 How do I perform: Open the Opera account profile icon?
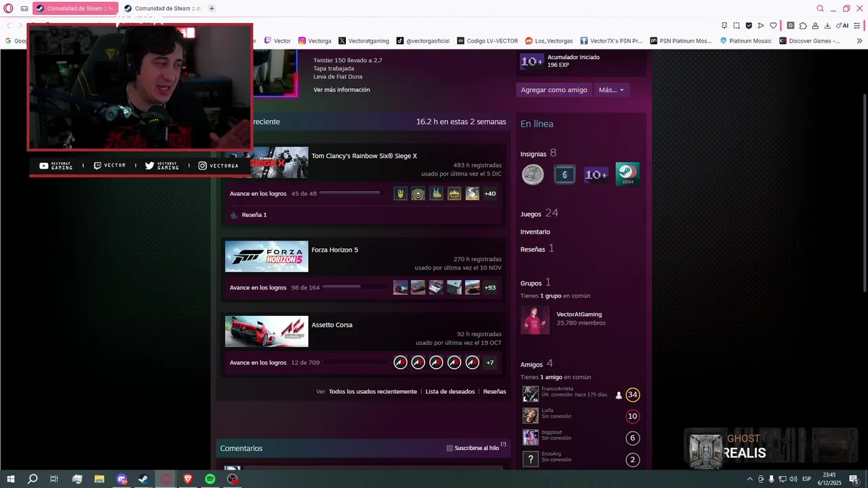[815, 26]
